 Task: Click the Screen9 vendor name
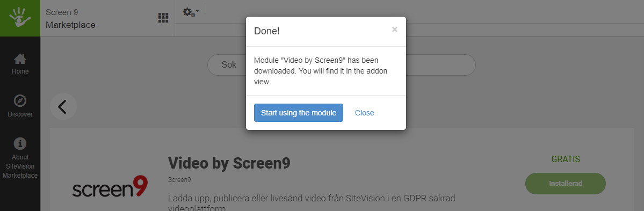pos(179,180)
